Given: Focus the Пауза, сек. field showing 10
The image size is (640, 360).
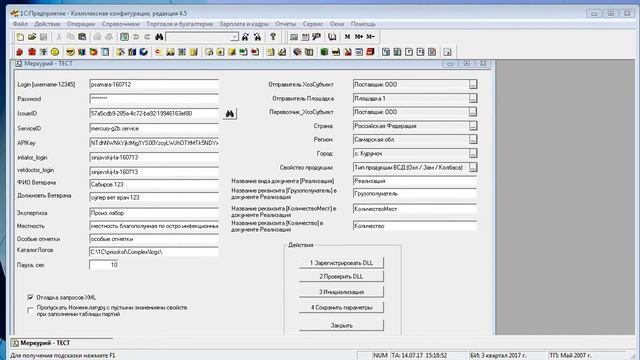Looking at the screenshot, I should coord(104,265).
